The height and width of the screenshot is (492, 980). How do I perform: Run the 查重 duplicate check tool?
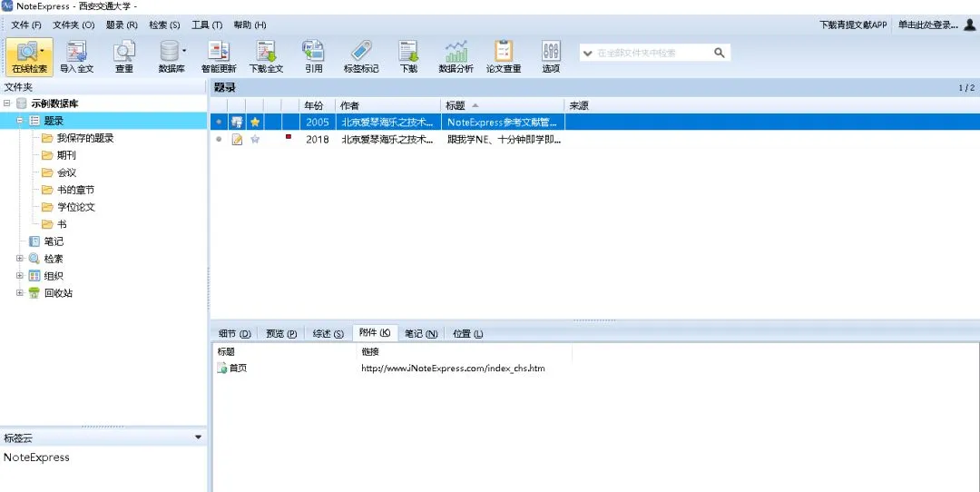123,57
